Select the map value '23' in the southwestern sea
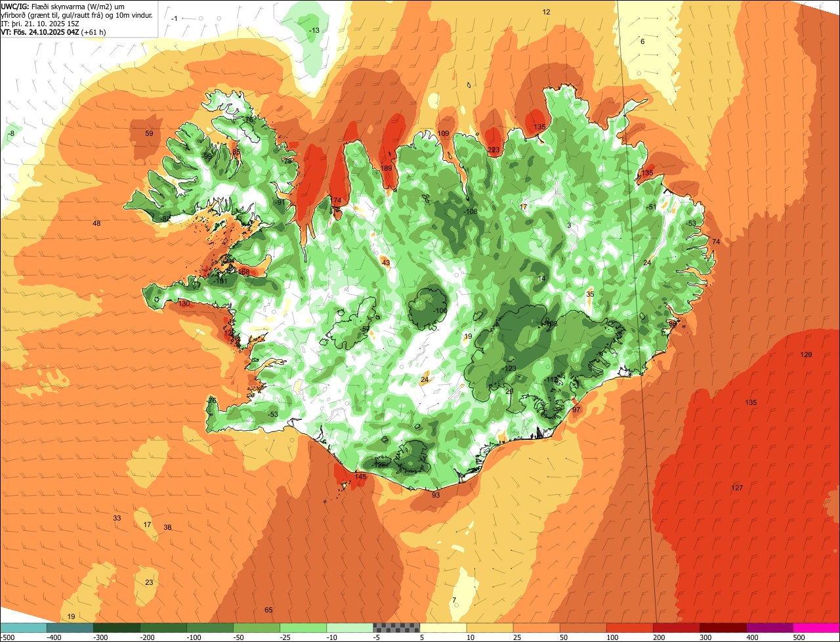 coord(149,583)
